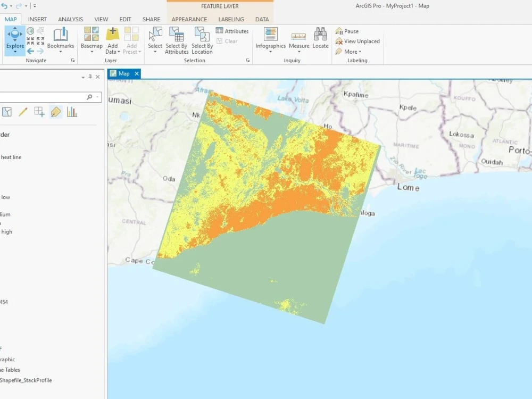
Task: Switch to the ANALYSIS ribbon tab
Action: 70,19
